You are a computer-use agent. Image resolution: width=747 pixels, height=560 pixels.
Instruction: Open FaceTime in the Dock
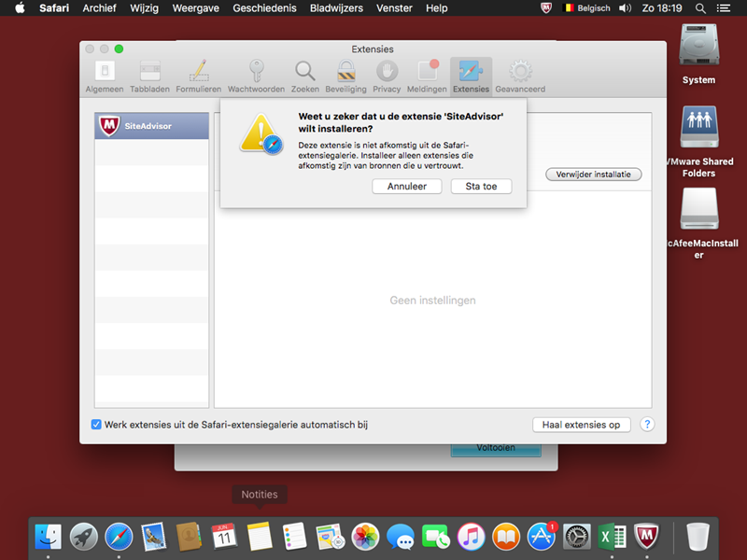pyautogui.click(x=435, y=537)
